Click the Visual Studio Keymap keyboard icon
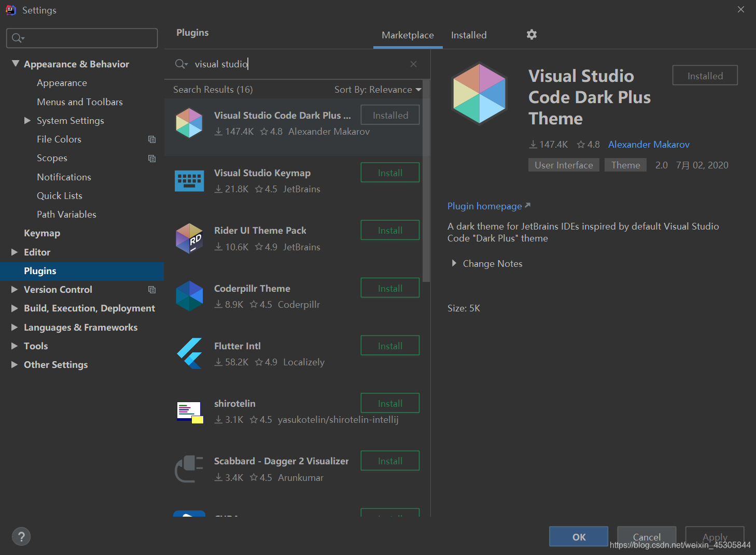756x555 pixels. (x=189, y=181)
